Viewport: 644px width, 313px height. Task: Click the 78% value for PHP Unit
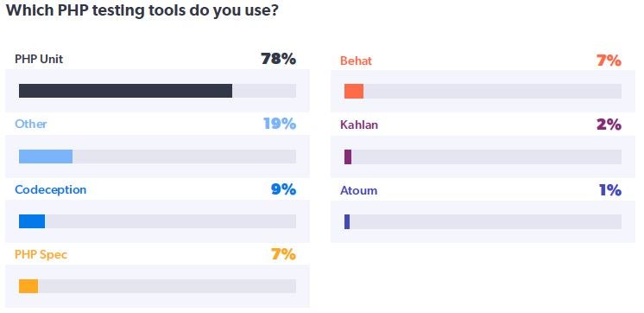pos(278,59)
